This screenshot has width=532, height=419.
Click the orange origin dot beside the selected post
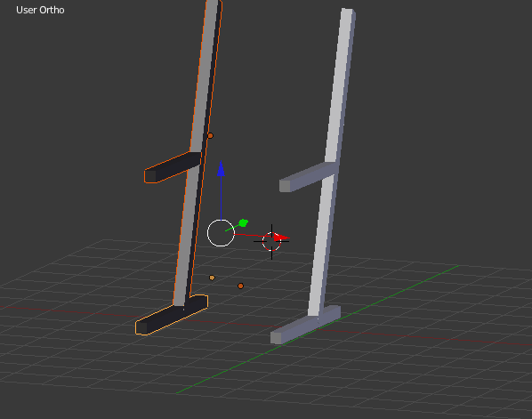210,136
